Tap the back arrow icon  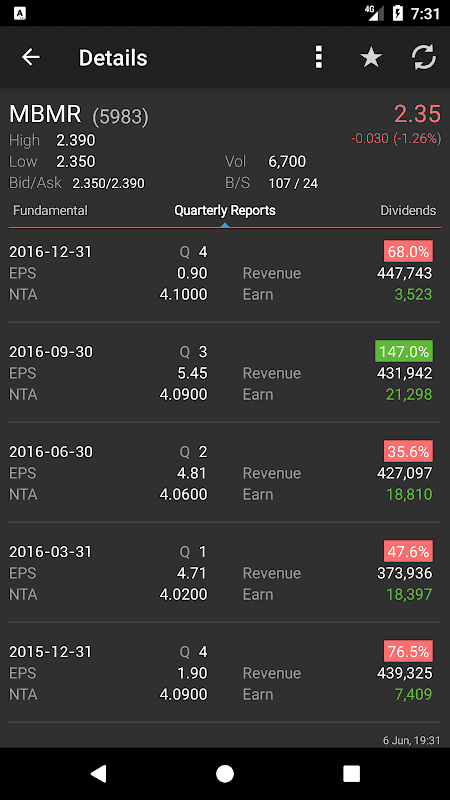[x=31, y=57]
